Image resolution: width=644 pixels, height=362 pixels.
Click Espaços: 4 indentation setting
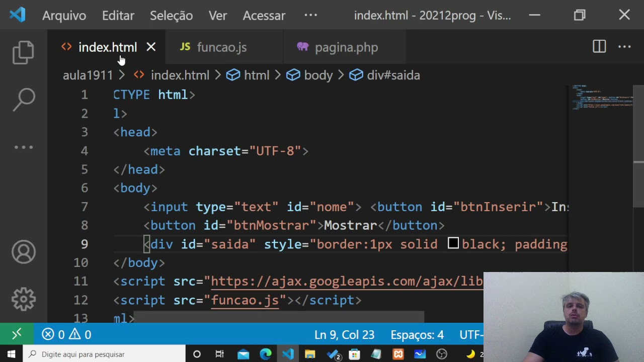point(417,334)
